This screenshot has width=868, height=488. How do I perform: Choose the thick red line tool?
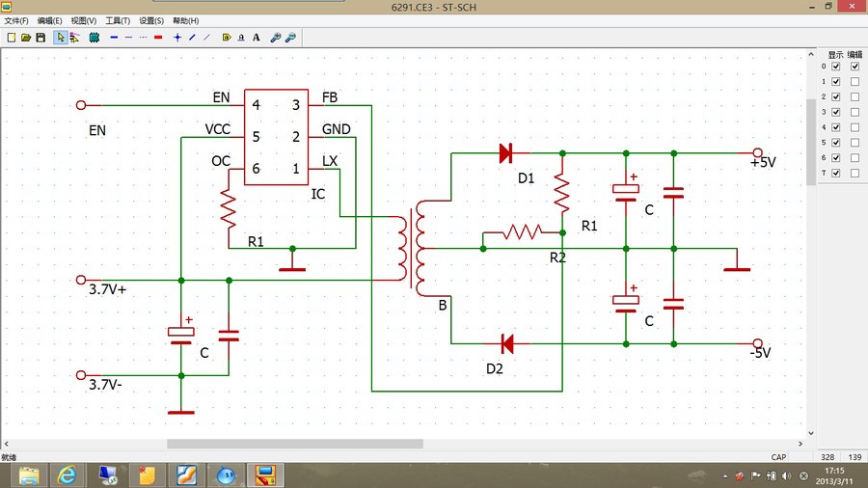pos(158,38)
